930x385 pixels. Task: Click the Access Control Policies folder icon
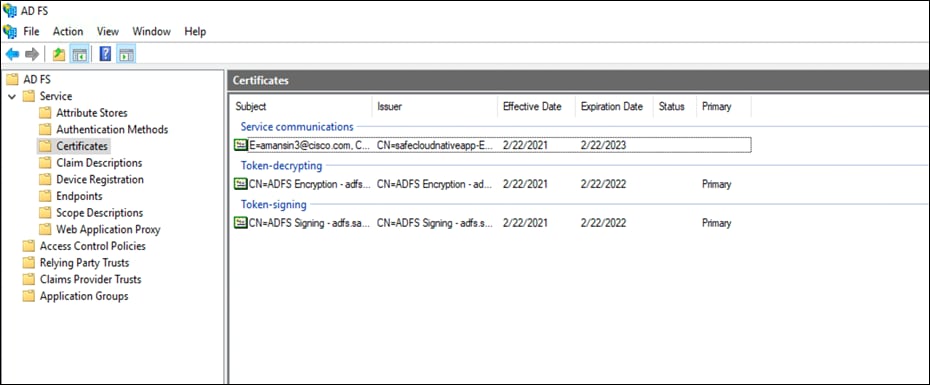point(28,246)
